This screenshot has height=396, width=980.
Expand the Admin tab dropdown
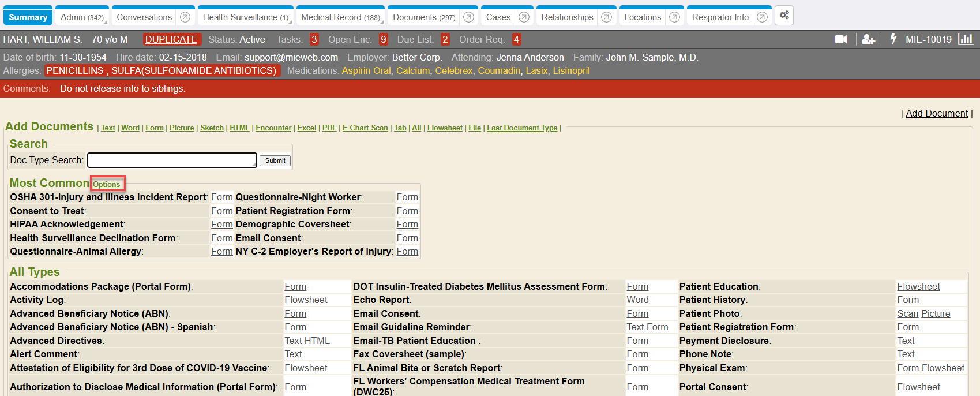click(x=106, y=22)
